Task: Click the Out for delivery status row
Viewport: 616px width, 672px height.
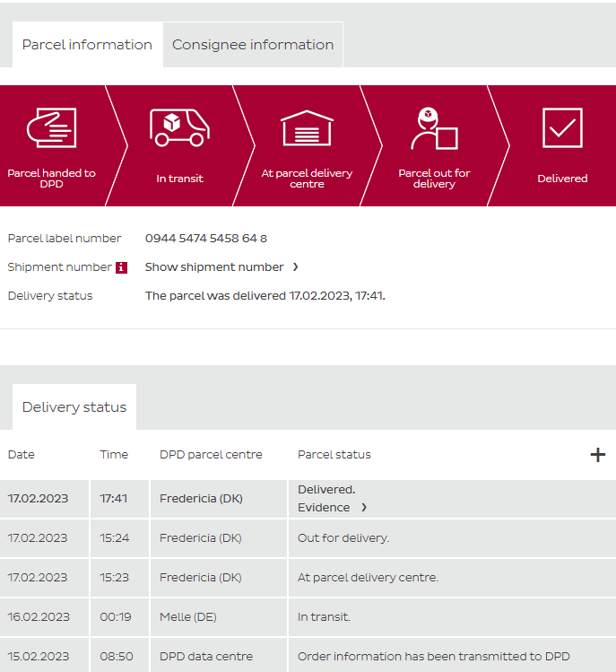Action: (x=308, y=538)
